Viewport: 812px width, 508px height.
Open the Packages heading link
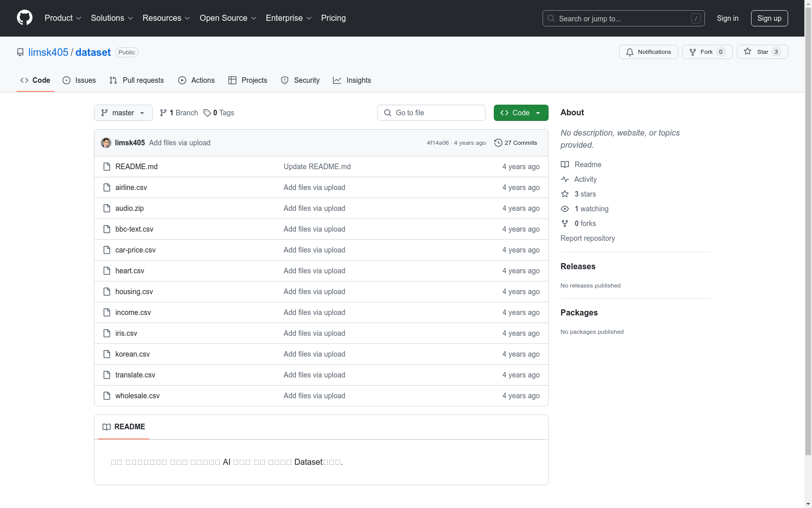tap(579, 312)
